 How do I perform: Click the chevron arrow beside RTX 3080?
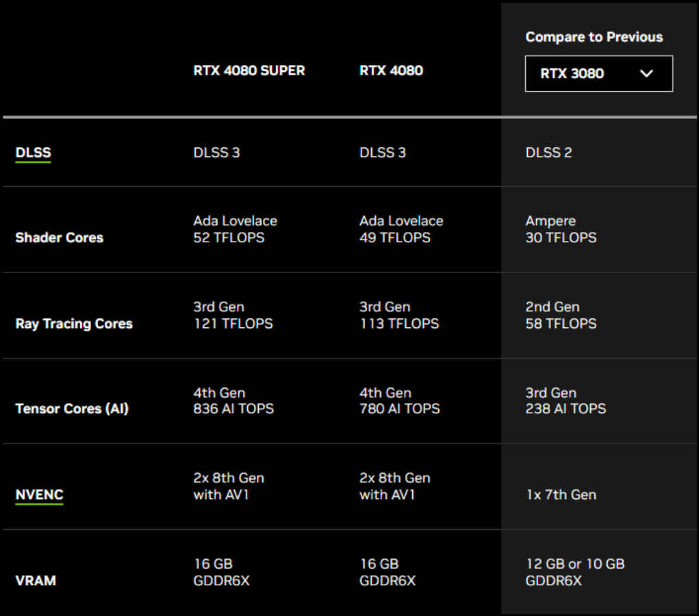[647, 73]
